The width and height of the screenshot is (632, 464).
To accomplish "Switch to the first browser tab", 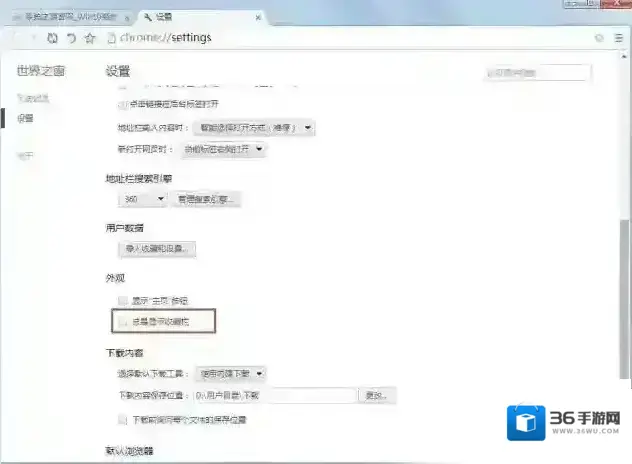I will tap(71, 17).
